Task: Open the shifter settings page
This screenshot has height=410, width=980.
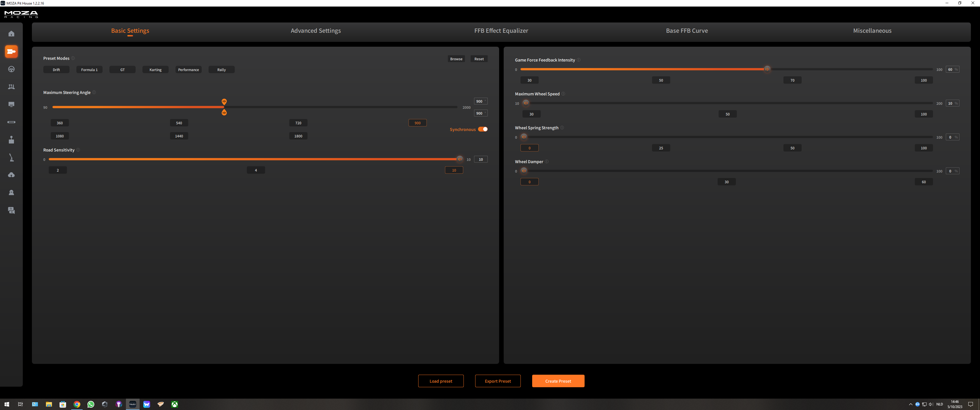Action: point(11,140)
